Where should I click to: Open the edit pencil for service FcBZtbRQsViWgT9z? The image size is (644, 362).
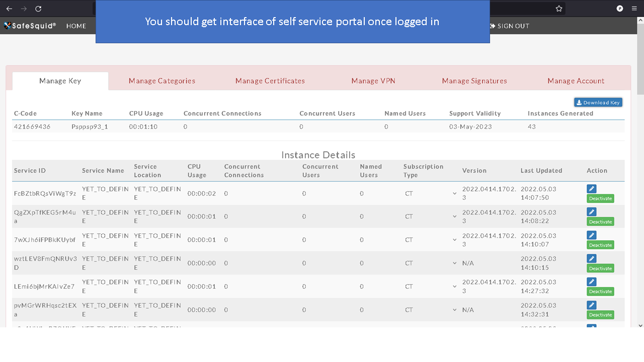pos(591,189)
